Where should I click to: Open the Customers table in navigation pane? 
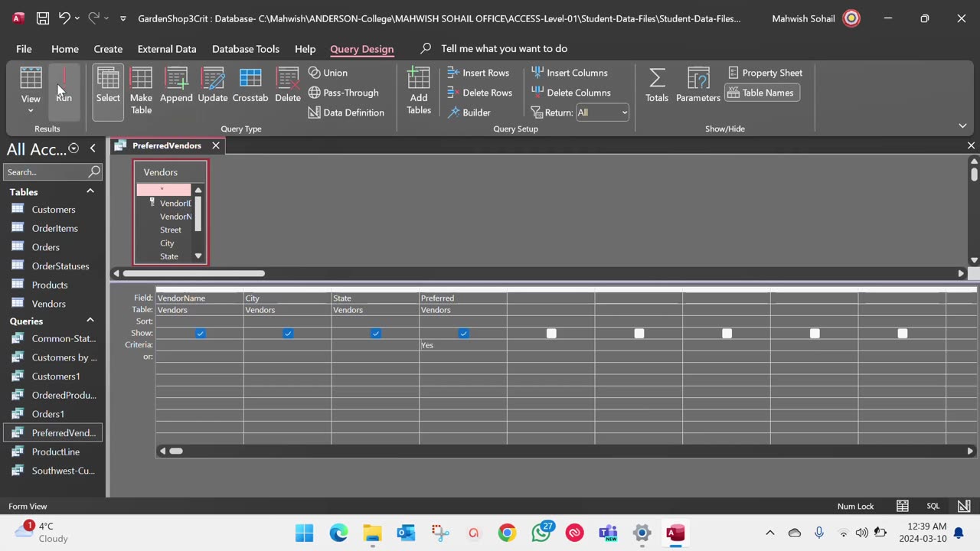[x=54, y=210]
